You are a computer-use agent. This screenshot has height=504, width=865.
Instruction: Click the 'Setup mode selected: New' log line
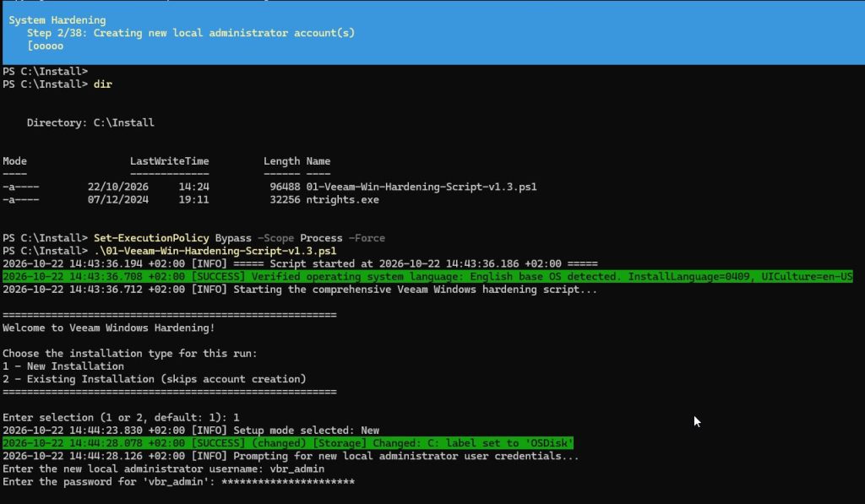[191, 430]
